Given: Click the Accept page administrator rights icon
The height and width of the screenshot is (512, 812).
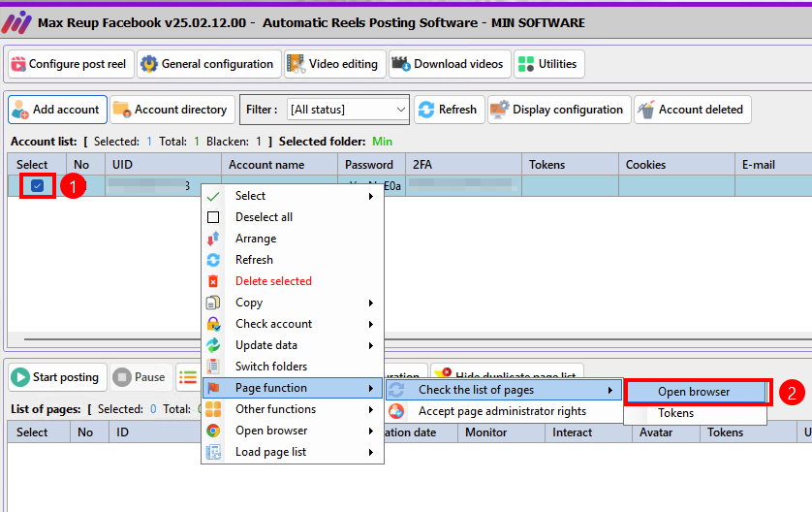Looking at the screenshot, I should [396, 411].
